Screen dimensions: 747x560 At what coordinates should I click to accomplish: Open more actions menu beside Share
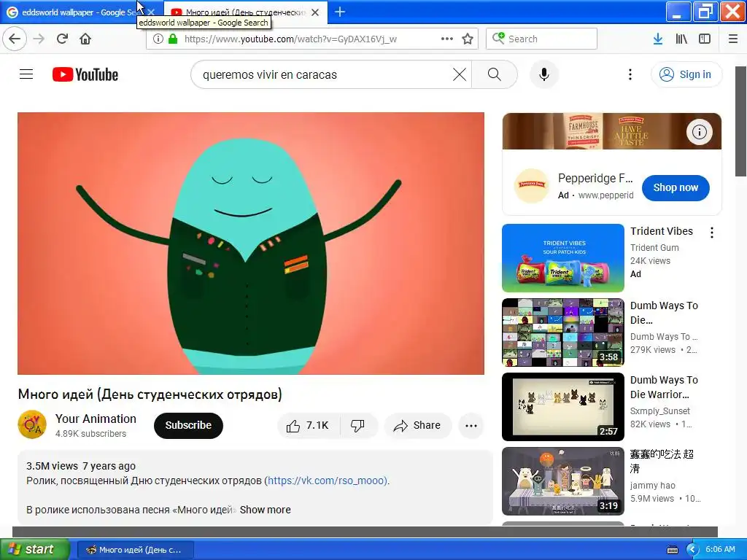[x=471, y=426]
